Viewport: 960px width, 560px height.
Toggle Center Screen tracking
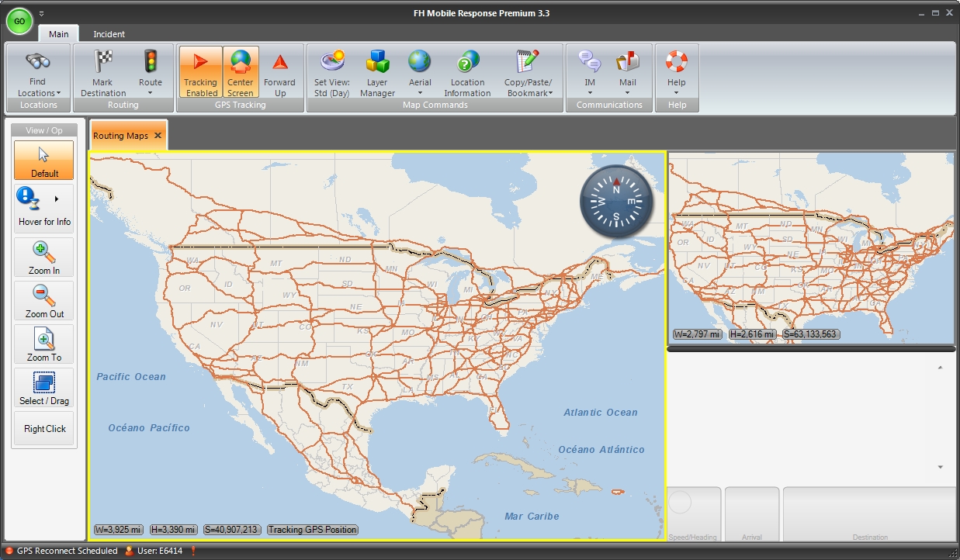[x=241, y=73]
